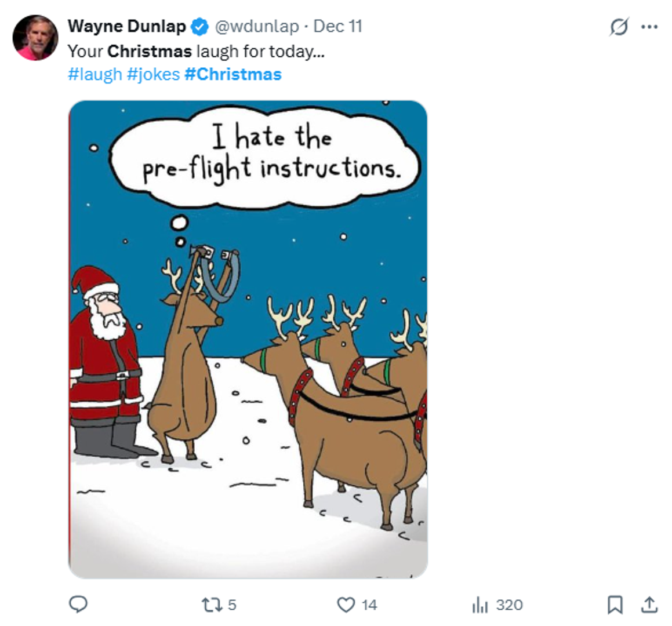Bookmark this Christmas tweet
The height and width of the screenshot is (626, 672).
615,605
